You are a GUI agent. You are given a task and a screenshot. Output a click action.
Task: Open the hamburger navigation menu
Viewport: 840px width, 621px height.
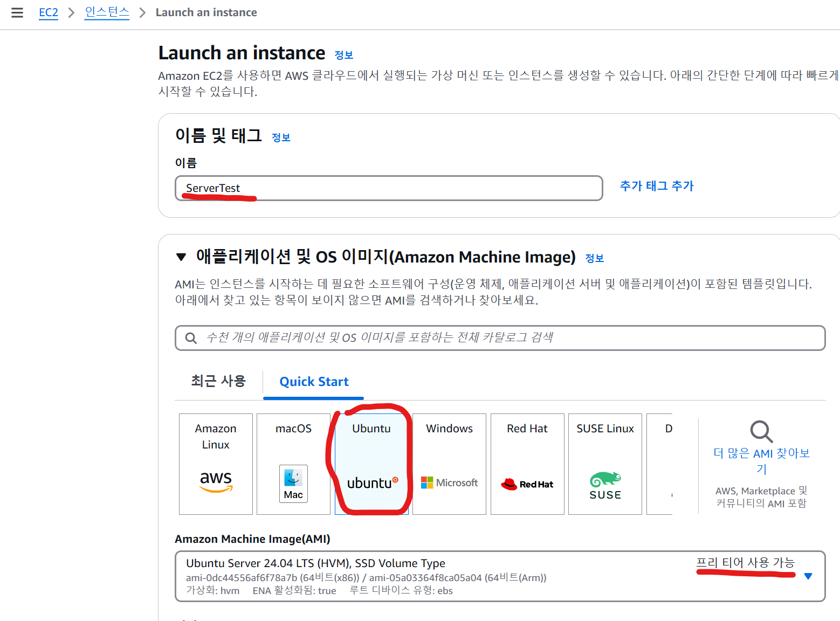tap(17, 12)
